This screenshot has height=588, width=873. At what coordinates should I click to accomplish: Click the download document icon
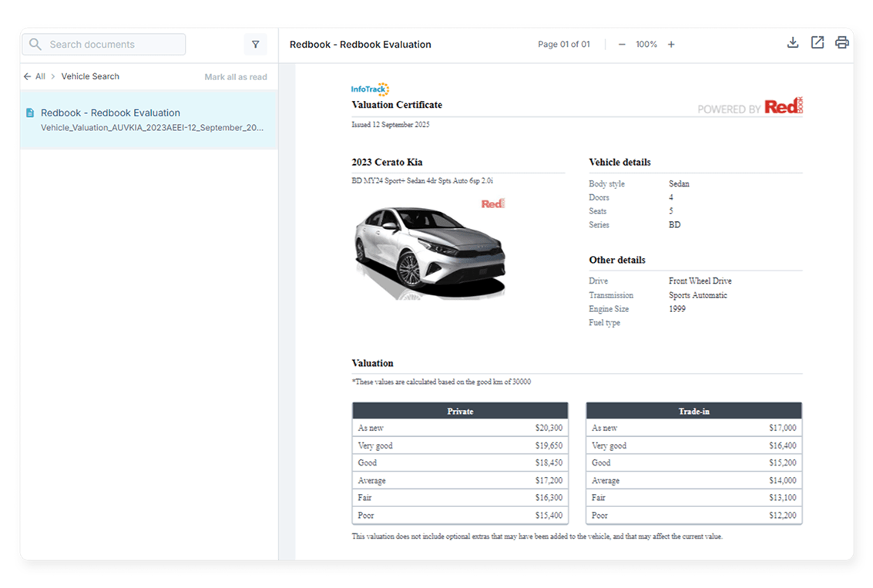pyautogui.click(x=792, y=43)
